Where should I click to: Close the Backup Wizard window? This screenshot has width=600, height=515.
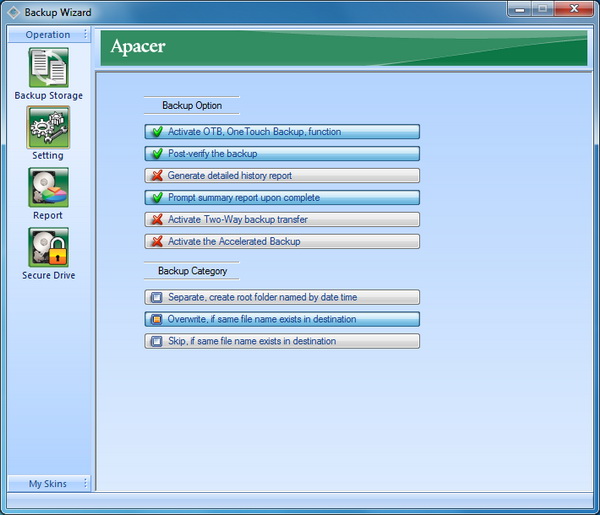click(574, 9)
